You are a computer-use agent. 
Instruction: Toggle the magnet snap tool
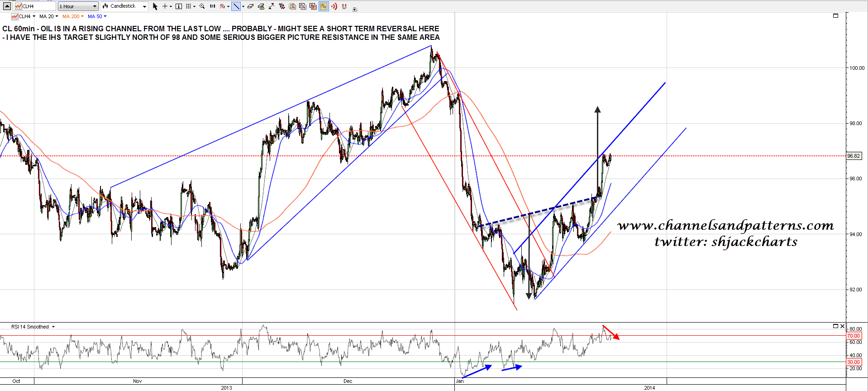[344, 6]
